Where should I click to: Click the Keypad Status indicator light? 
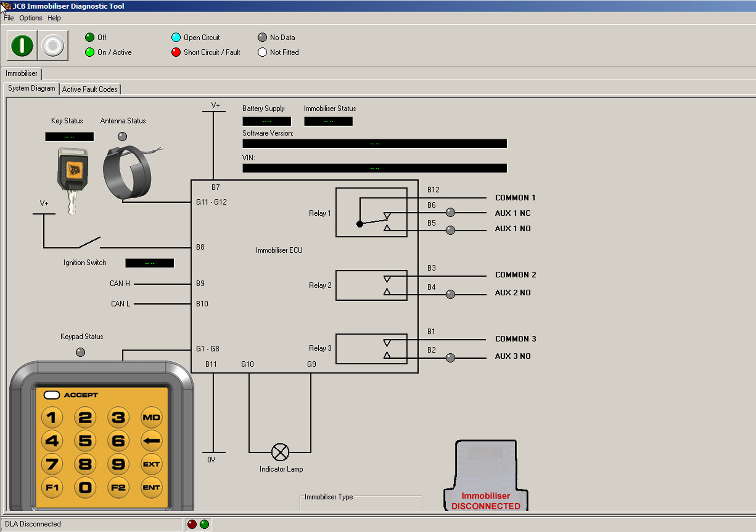click(80, 352)
